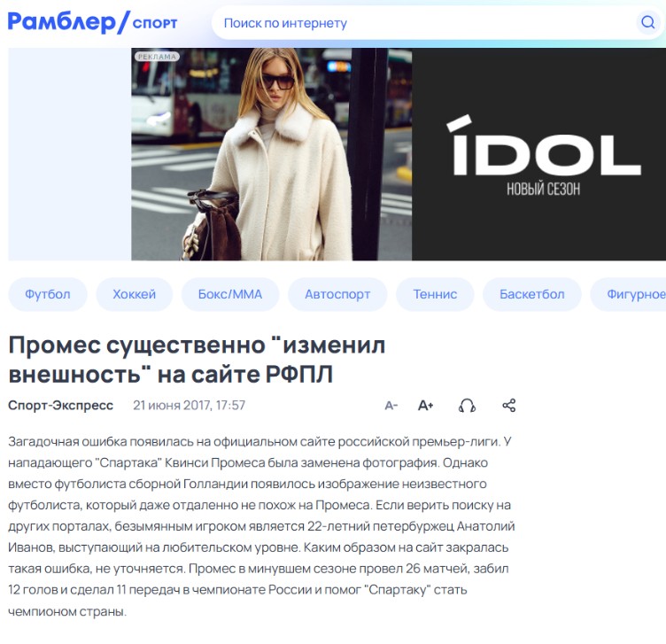Click the IDOL Новый сезон ad banner

click(x=538, y=154)
